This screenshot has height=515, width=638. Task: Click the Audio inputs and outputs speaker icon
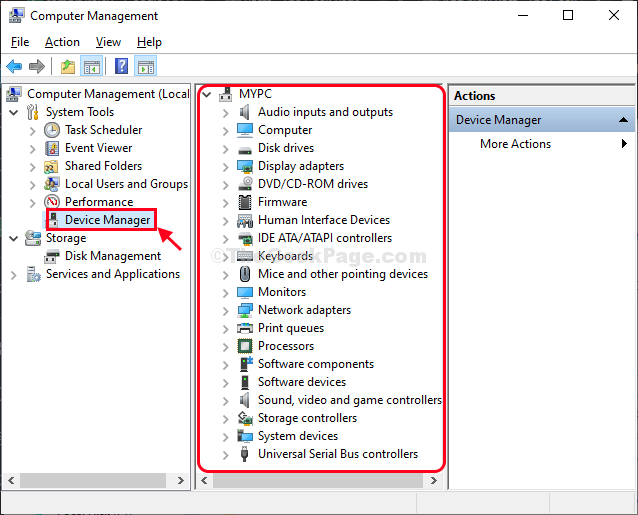[245, 112]
